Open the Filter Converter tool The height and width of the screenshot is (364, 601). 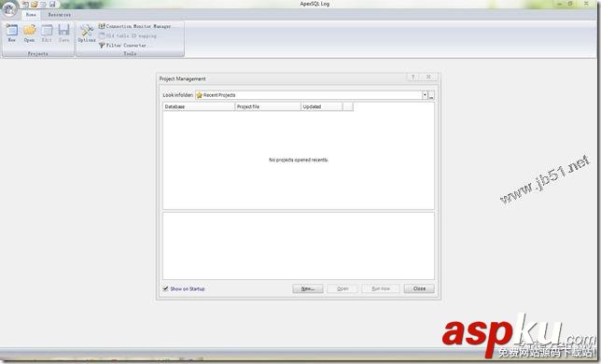122,45
